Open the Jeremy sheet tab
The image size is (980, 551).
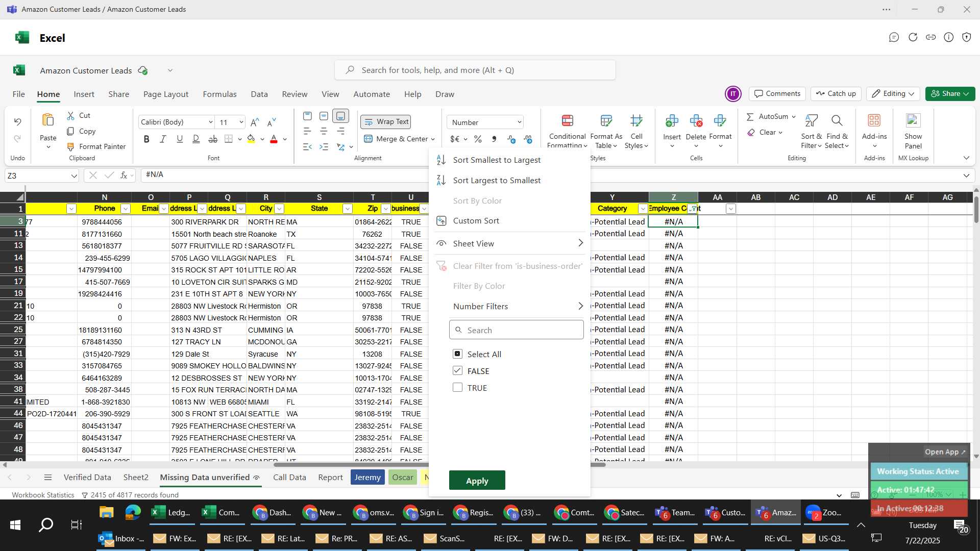pyautogui.click(x=367, y=477)
